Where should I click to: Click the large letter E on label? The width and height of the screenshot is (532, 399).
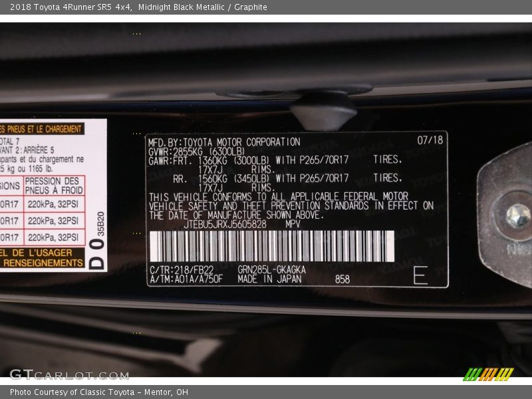420,275
